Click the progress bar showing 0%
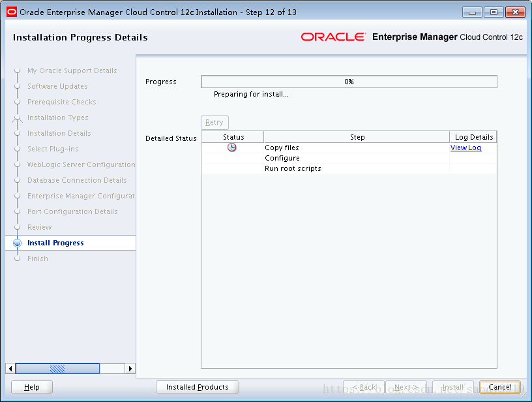Viewport: 532px width, 402px height. [349, 82]
